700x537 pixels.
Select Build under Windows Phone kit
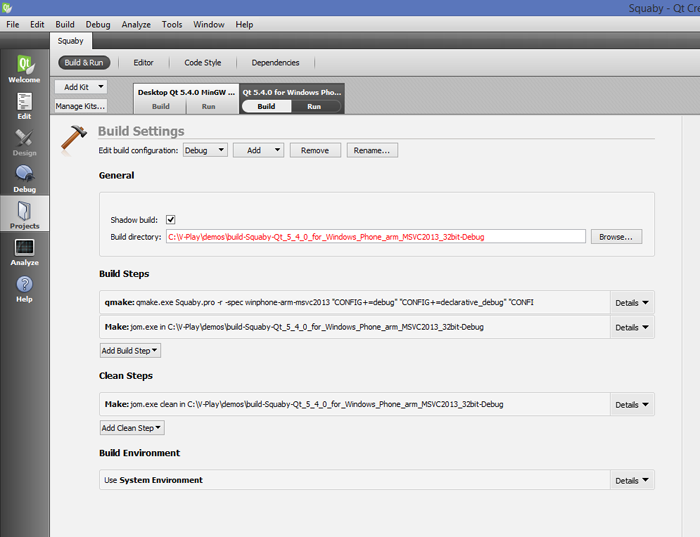[267, 106]
